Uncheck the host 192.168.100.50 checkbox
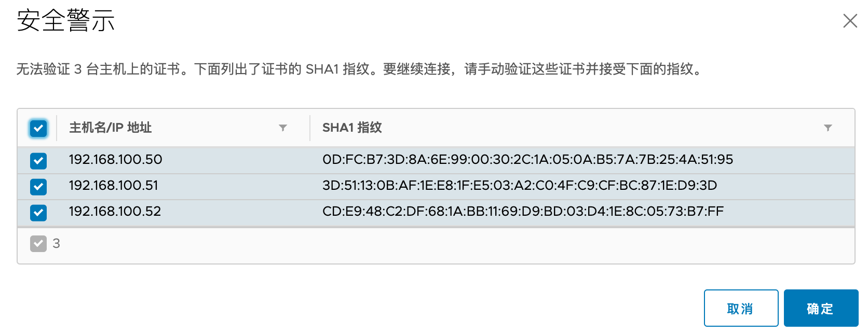This screenshot has height=334, width=868. coord(38,161)
